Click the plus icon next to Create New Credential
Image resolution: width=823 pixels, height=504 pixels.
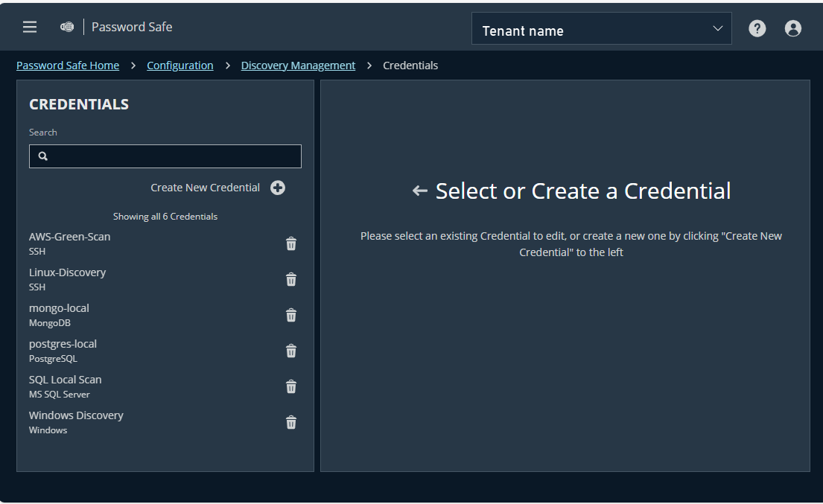278,188
